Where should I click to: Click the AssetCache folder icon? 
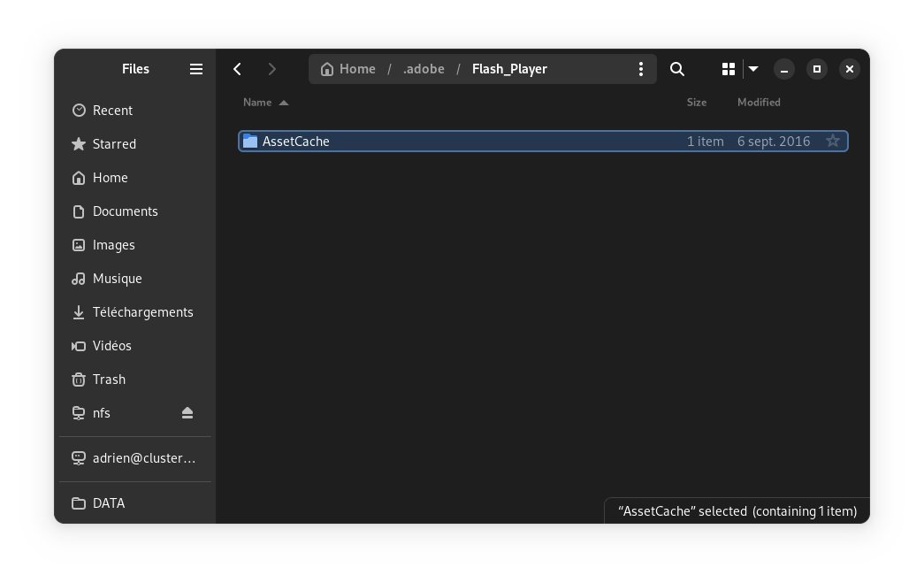(x=250, y=141)
